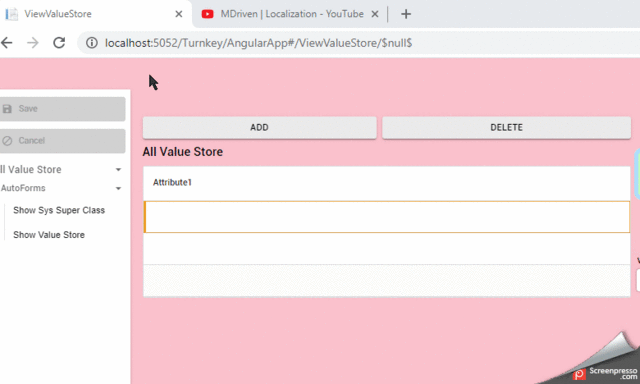
Task: Open a new browser tab
Action: 406,14
